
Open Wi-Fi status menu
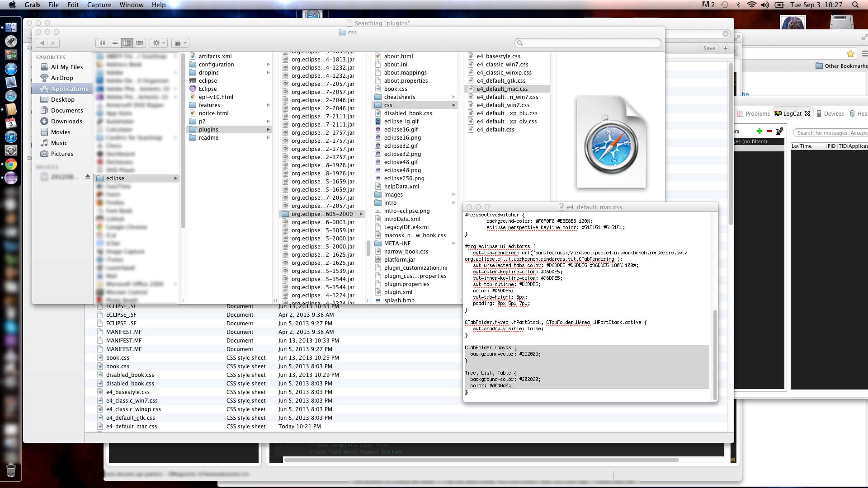pyautogui.click(x=751, y=5)
